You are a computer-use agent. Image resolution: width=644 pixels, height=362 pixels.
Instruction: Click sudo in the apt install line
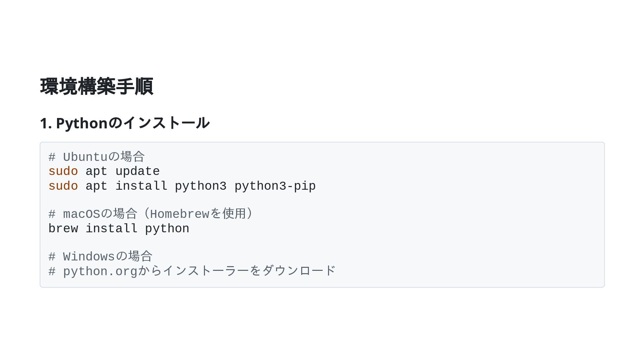click(x=63, y=186)
